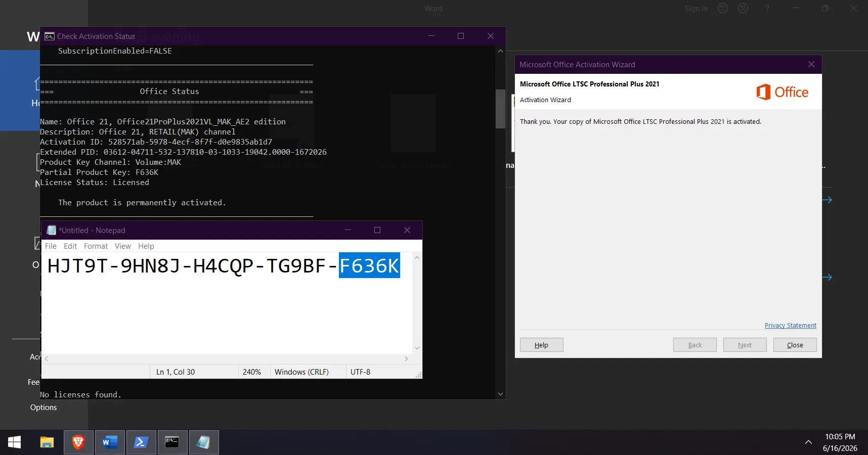Click the 240% zoom status entry

pos(252,372)
